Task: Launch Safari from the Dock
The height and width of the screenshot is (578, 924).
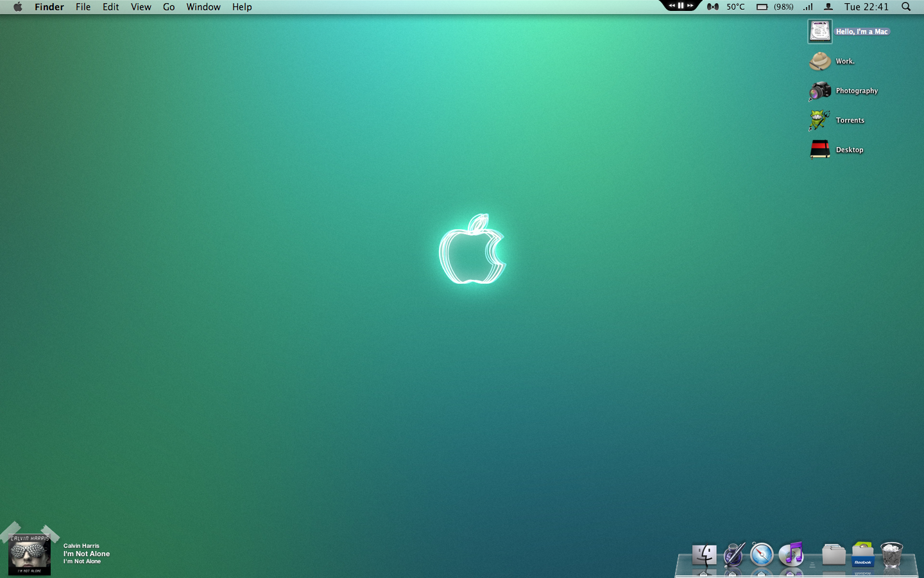Action: click(x=762, y=555)
